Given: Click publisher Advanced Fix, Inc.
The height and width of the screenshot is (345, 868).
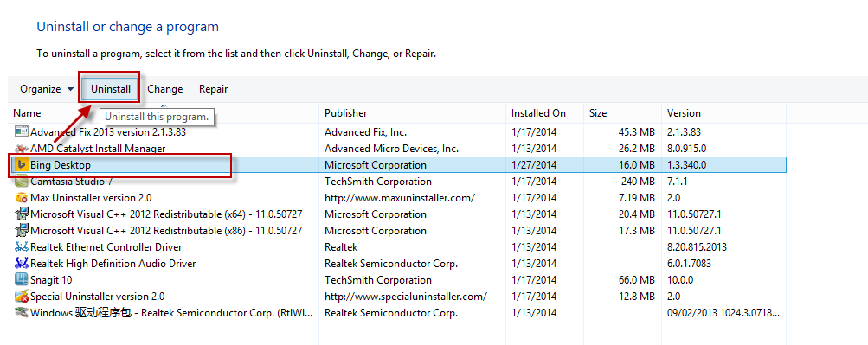Looking at the screenshot, I should point(365,132).
